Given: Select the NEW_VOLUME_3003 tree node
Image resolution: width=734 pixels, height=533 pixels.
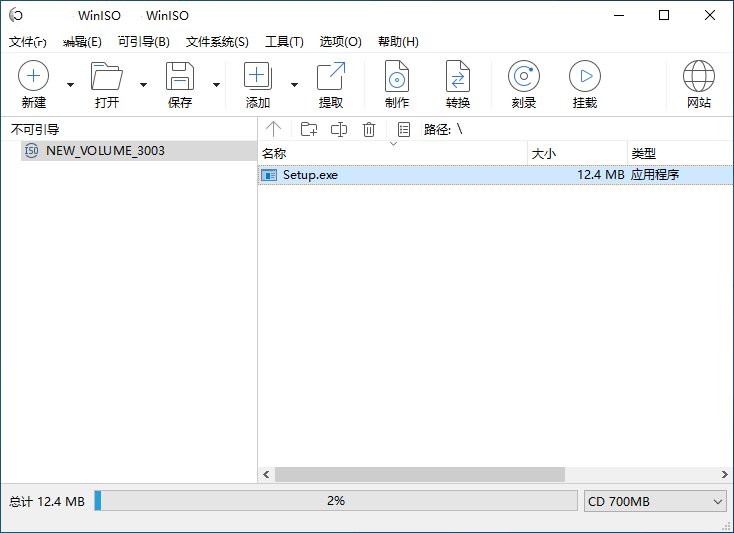Looking at the screenshot, I should (139, 151).
